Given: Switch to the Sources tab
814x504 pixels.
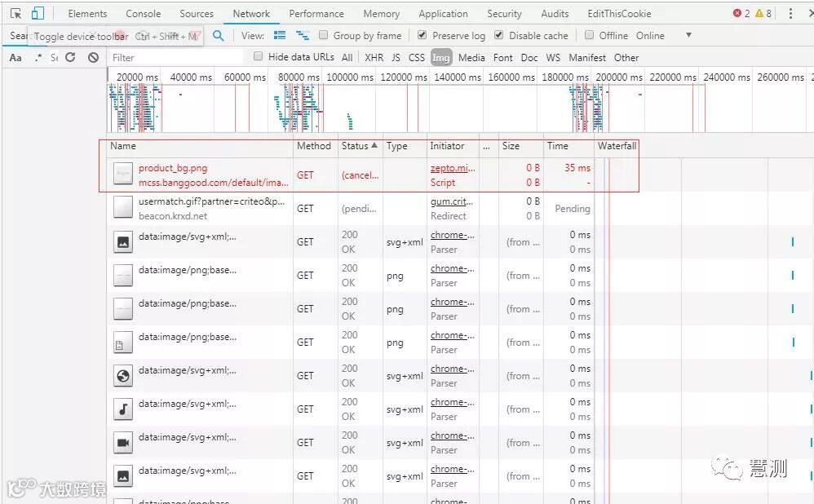Looking at the screenshot, I should pyautogui.click(x=197, y=14).
